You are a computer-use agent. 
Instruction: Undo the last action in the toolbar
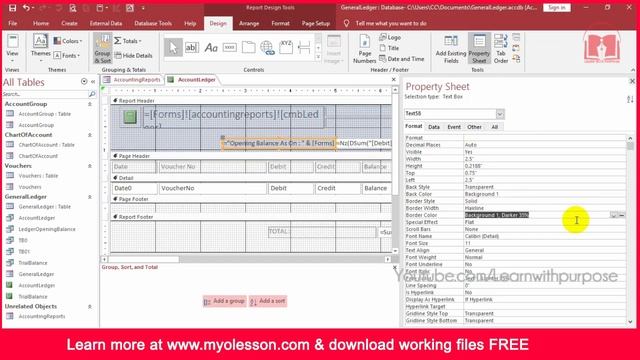pyautogui.click(x=26, y=8)
